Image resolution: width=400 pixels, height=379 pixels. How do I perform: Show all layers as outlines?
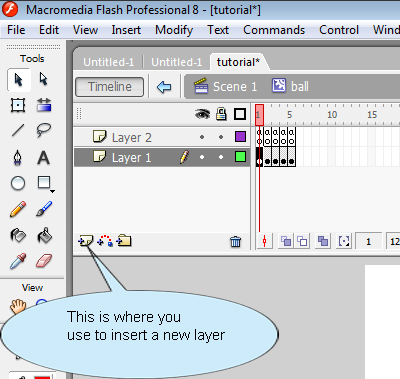(240, 114)
